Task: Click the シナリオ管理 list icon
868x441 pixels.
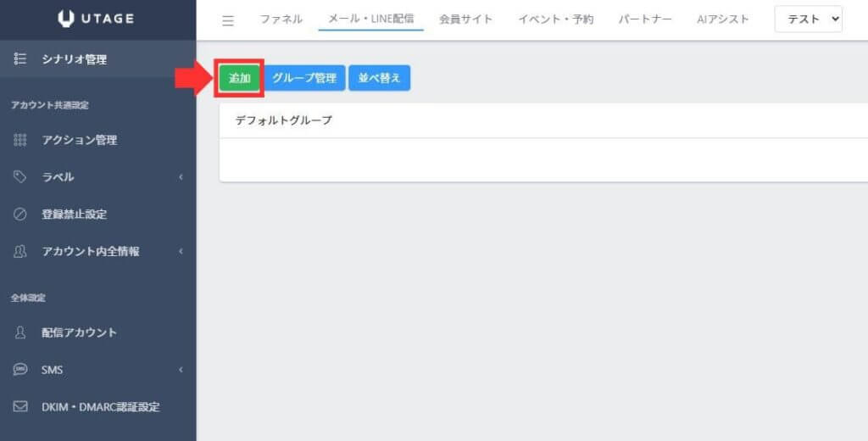Action: 20,59
